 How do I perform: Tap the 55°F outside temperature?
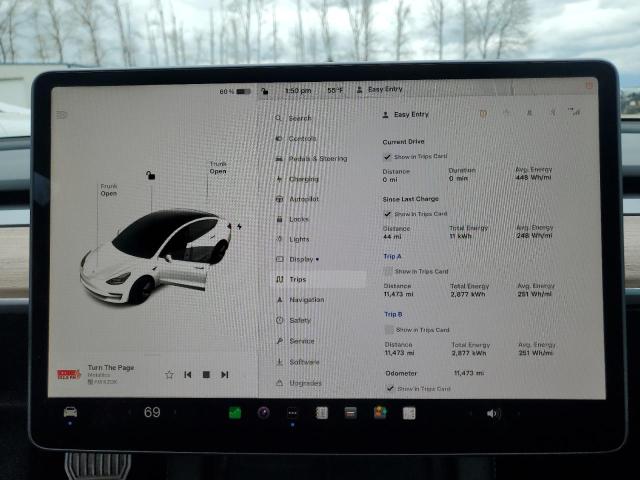pos(335,90)
